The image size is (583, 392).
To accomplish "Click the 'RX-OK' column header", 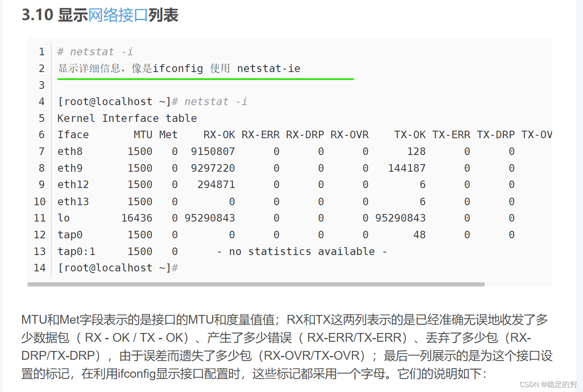I will click(219, 134).
